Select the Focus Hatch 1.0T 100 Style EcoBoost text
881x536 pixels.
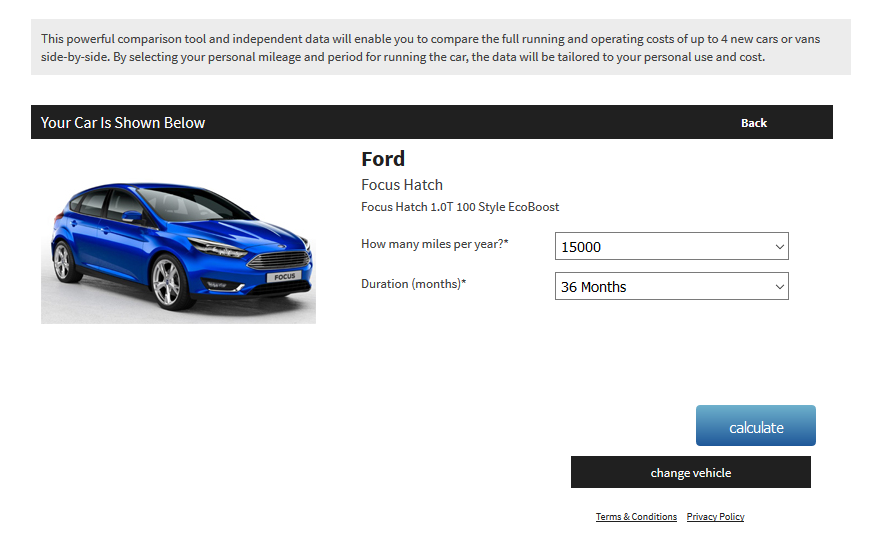[x=460, y=207]
